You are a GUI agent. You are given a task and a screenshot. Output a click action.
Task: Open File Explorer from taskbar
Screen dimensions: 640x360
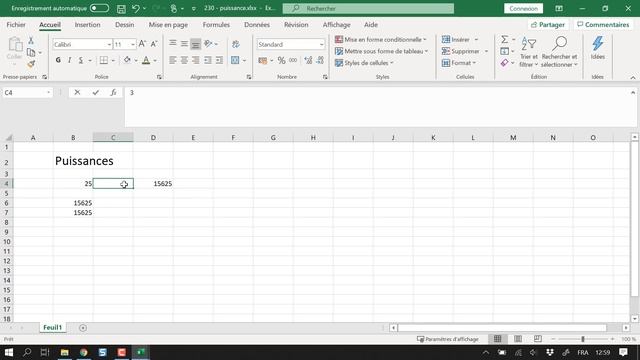coord(64,352)
